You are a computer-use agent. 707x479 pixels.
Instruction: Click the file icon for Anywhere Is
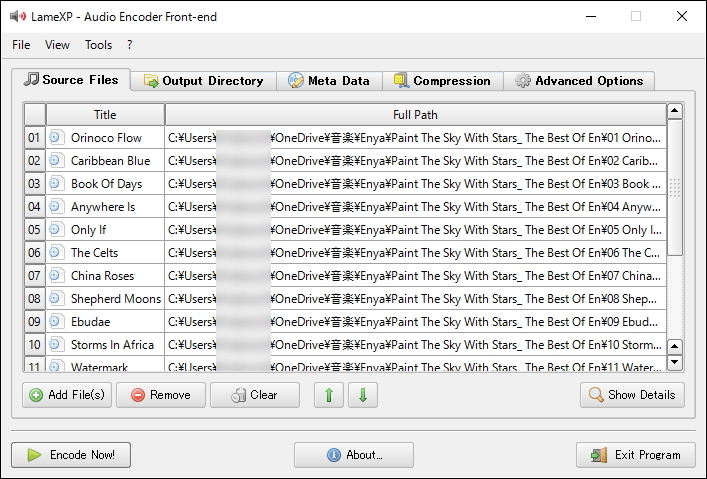(x=56, y=206)
